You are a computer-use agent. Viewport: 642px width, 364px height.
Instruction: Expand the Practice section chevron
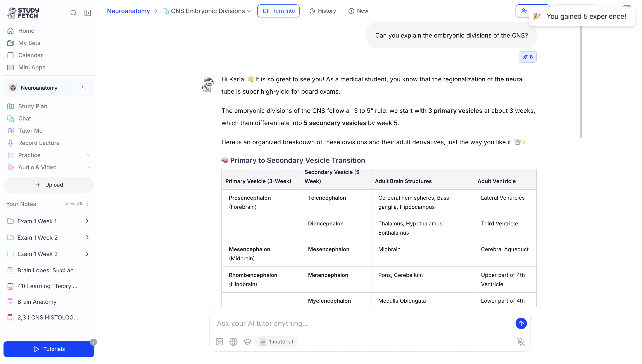(88, 155)
